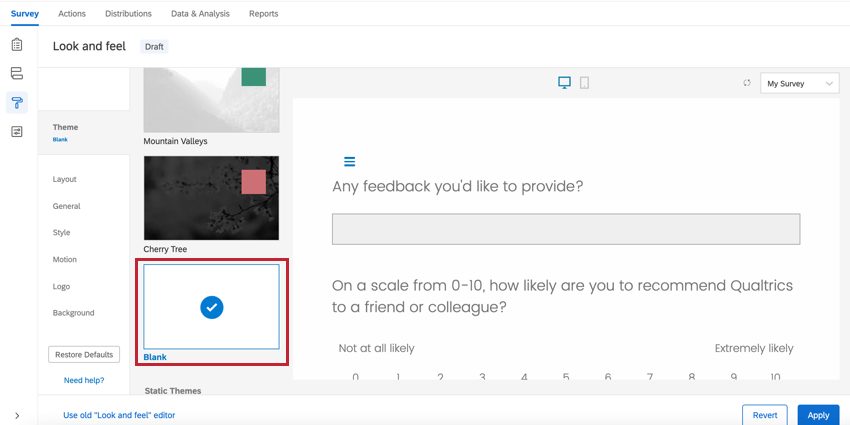Select the Cherry Tree theme thumbnail
The height and width of the screenshot is (425, 850).
click(211, 198)
